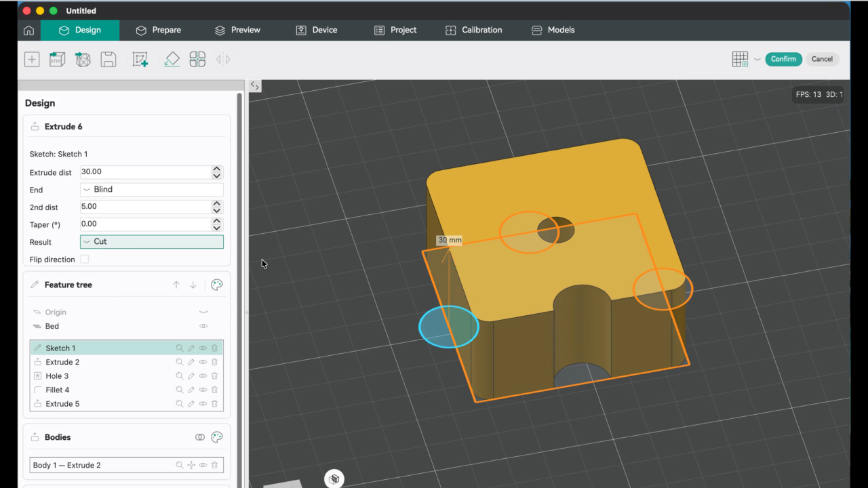Open the End type Blind dropdown
Screen dimensions: 868x488
[152, 190]
